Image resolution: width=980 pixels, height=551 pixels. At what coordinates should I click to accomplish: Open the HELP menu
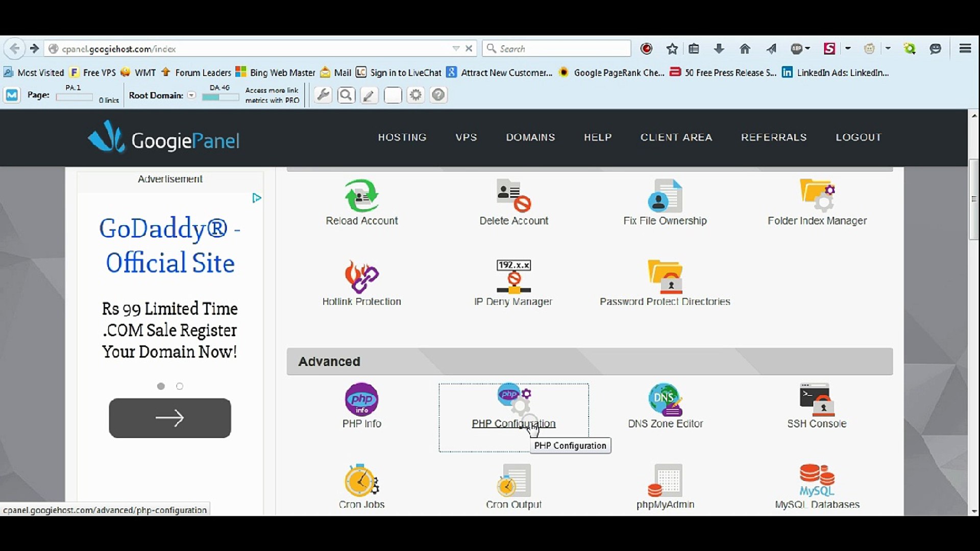pyautogui.click(x=598, y=137)
